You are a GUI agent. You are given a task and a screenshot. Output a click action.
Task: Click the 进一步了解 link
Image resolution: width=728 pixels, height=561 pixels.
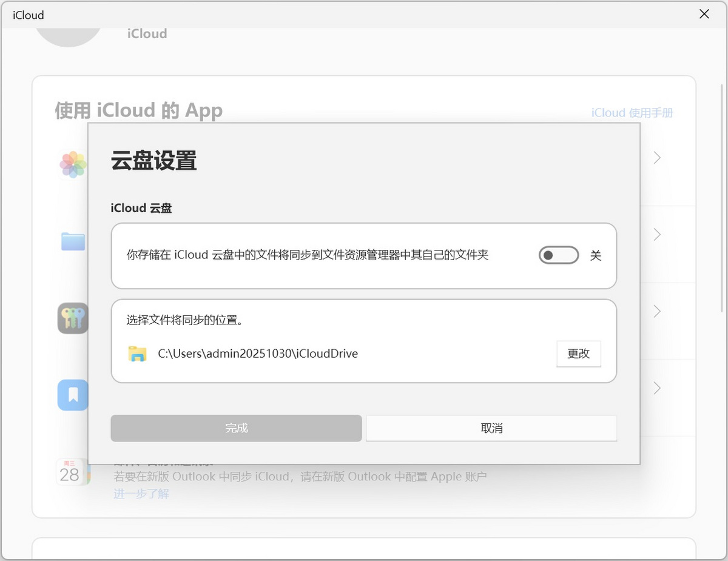pyautogui.click(x=141, y=493)
